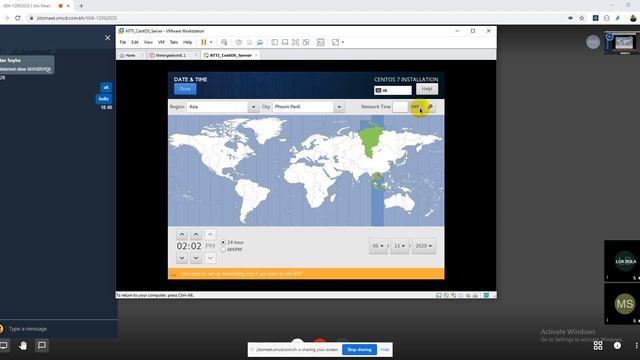Click the revert snapshot toolbar icon

click(249, 42)
